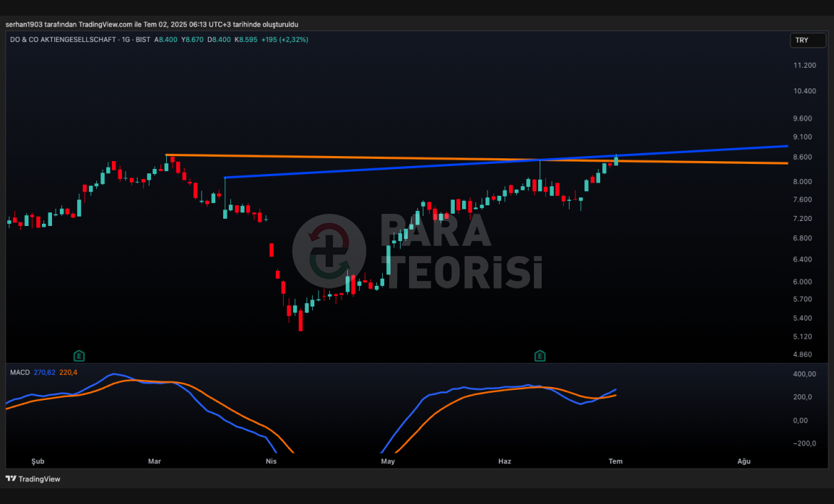Open the TradingView logo link
The width and height of the screenshot is (834, 504).
33,479
